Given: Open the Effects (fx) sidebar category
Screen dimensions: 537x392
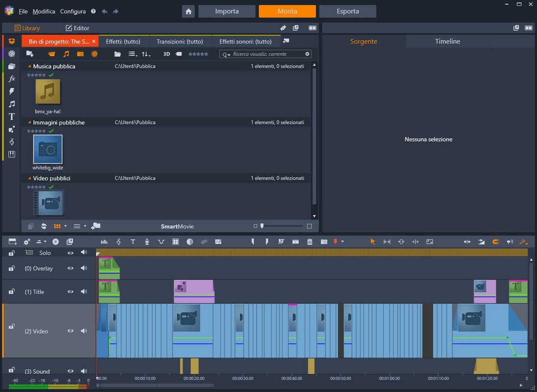Looking at the screenshot, I should (x=12, y=79).
